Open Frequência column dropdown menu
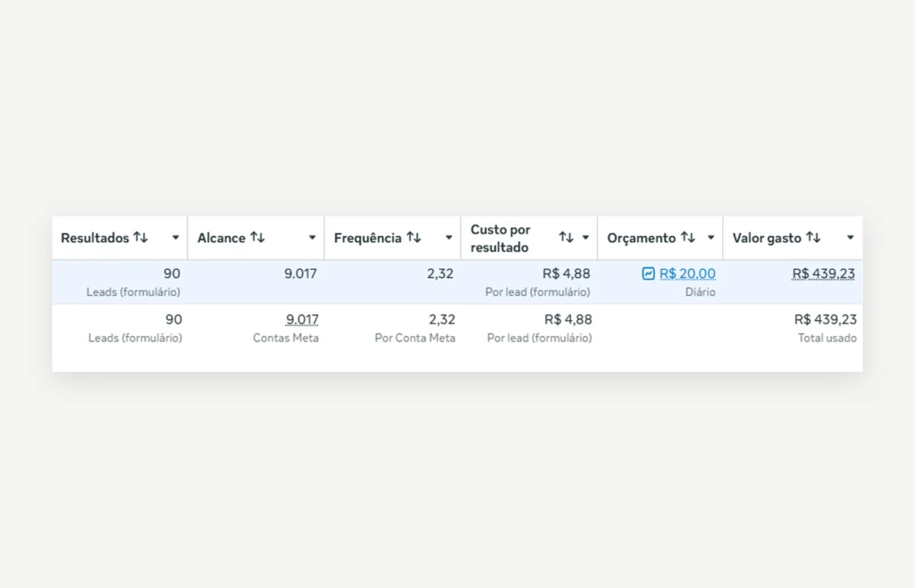 pyautogui.click(x=449, y=238)
